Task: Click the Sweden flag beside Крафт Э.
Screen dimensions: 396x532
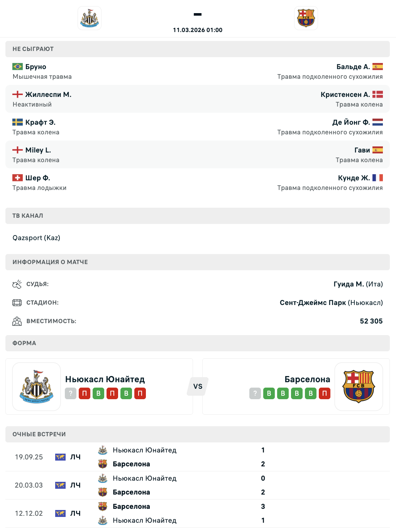Action: point(17,122)
